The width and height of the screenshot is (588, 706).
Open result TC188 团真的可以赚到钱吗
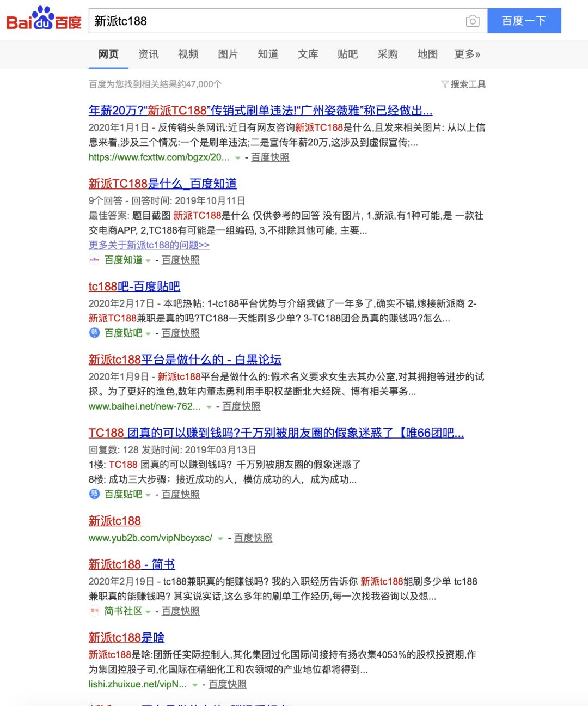(276, 433)
